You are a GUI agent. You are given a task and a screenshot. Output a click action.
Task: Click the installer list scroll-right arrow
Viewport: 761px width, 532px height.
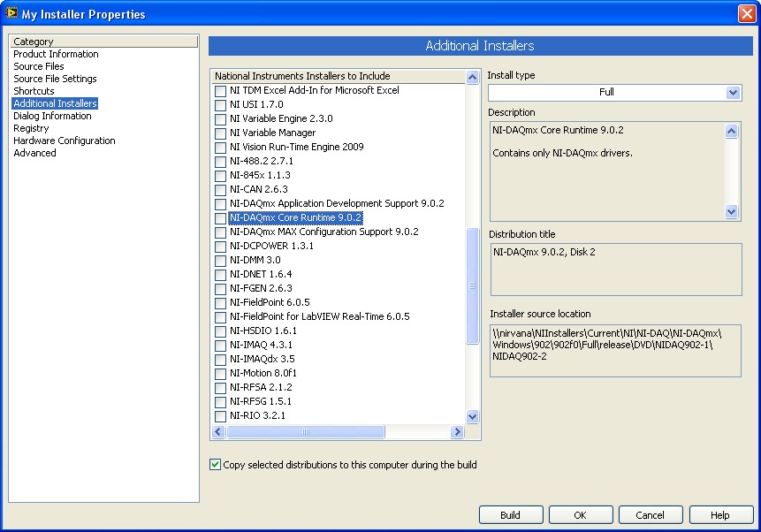coord(457,431)
